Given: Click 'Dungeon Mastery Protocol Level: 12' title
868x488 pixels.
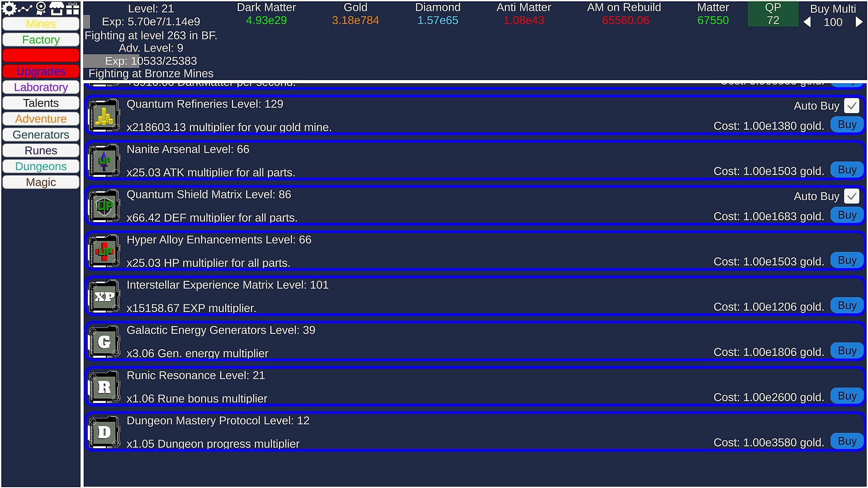Looking at the screenshot, I should coord(218,421).
